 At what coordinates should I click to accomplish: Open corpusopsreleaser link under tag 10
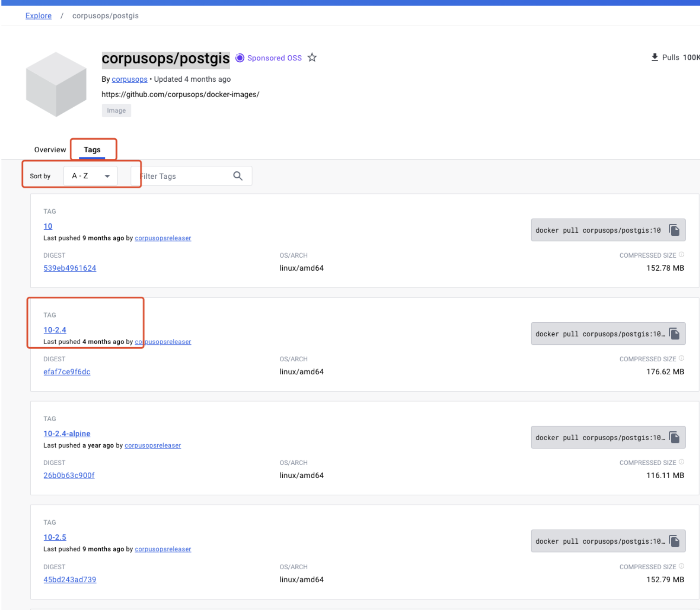[163, 238]
